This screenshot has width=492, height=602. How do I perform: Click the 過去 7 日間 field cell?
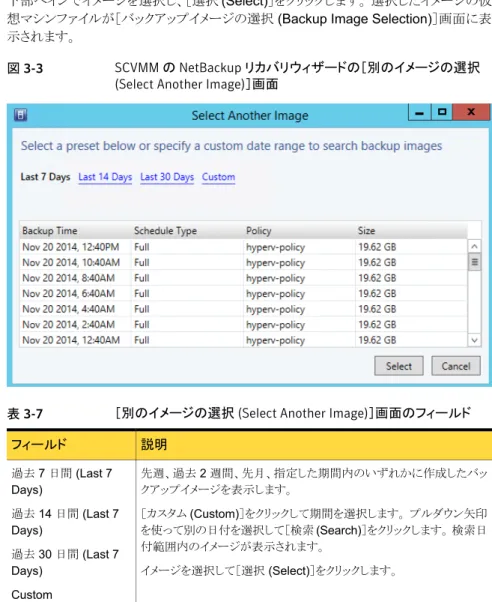point(62,481)
